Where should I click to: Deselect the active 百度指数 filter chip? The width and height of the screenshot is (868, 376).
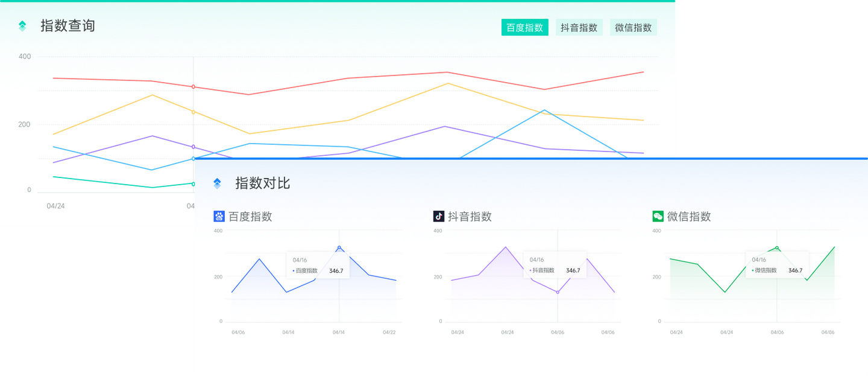point(524,27)
